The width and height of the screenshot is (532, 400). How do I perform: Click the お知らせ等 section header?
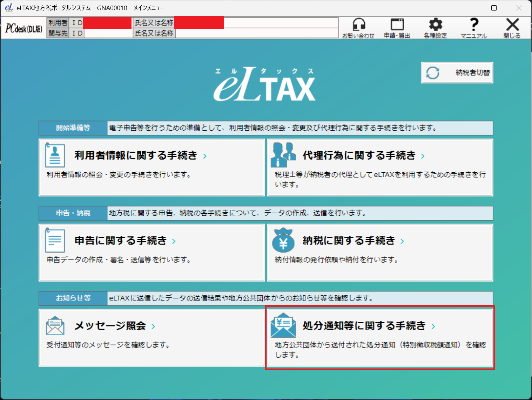click(73, 298)
